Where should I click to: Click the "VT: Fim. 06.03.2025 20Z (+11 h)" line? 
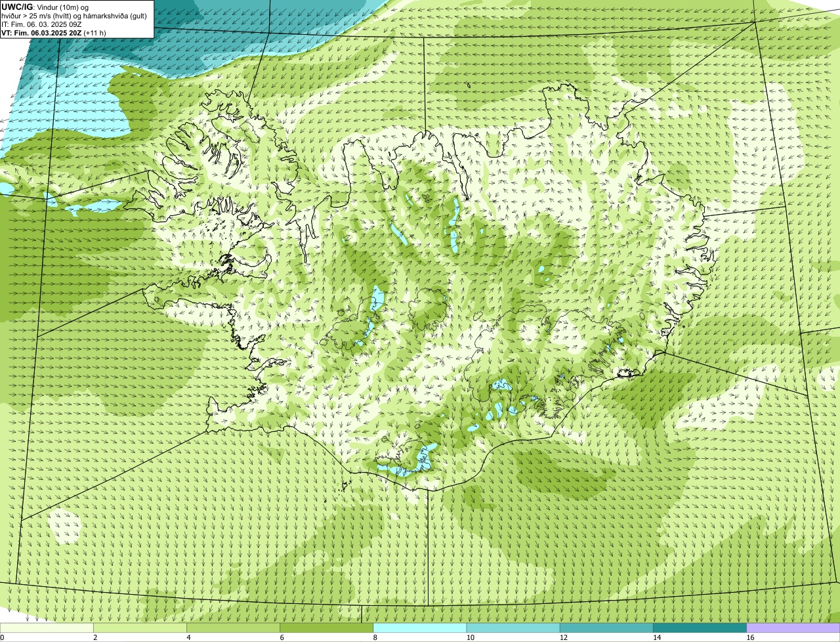pyautogui.click(x=54, y=32)
